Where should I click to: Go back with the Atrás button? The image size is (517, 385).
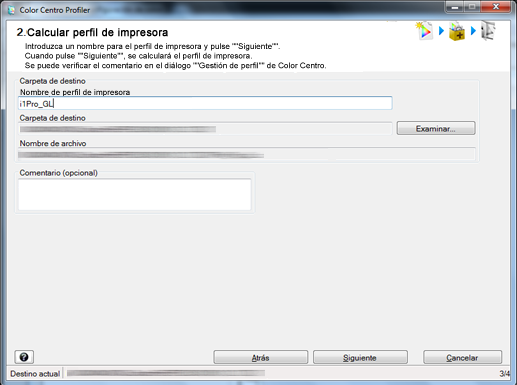pos(260,357)
